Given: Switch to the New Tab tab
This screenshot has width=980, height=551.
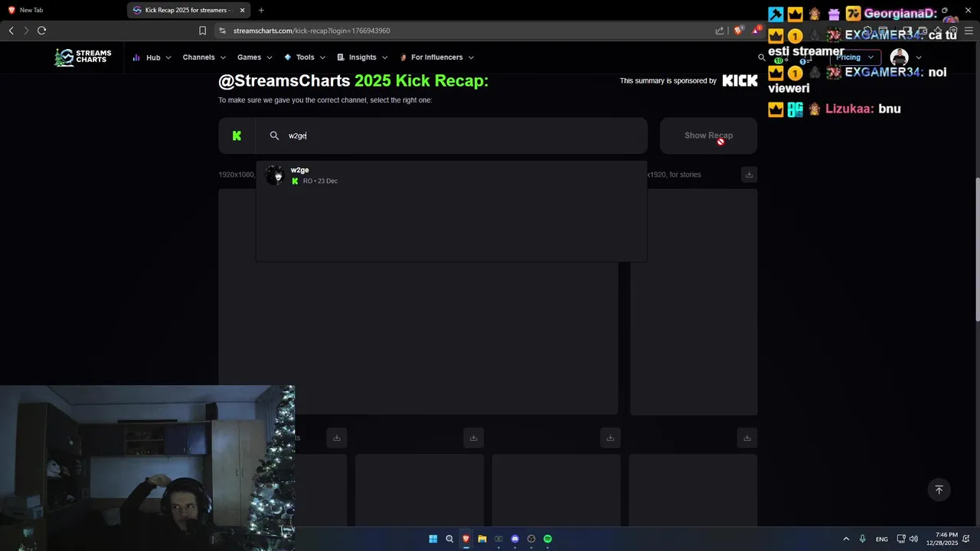Looking at the screenshot, I should [64, 10].
